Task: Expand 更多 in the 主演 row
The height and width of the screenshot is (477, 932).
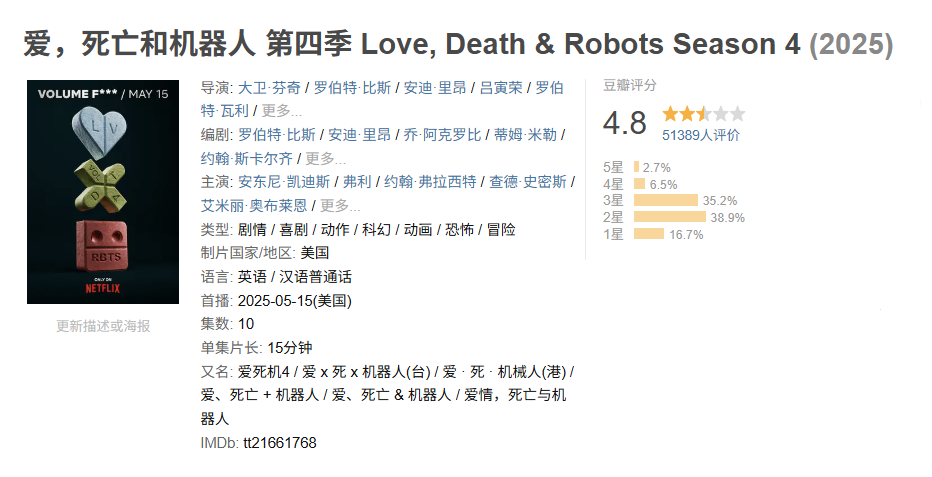Action: point(340,206)
